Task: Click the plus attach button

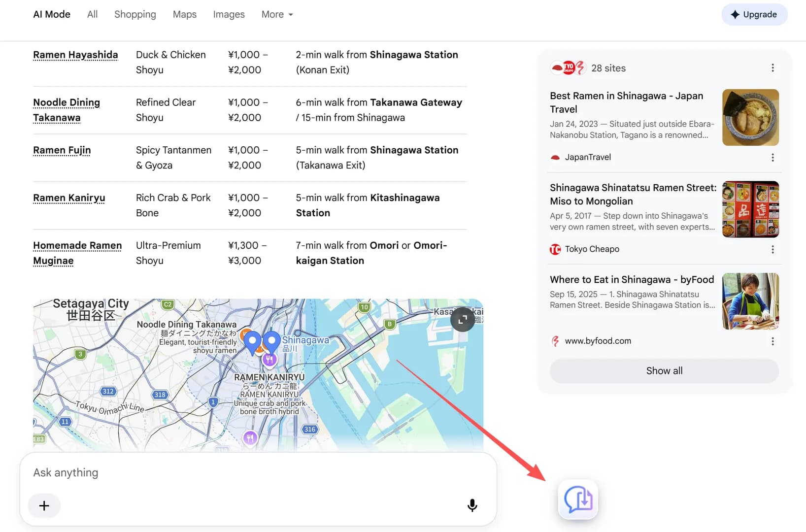Action: pos(44,505)
